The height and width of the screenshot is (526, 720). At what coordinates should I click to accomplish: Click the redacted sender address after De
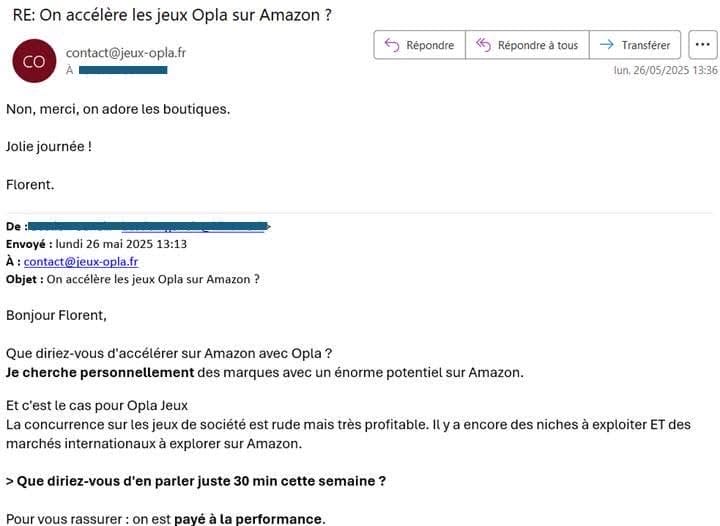[148, 226]
